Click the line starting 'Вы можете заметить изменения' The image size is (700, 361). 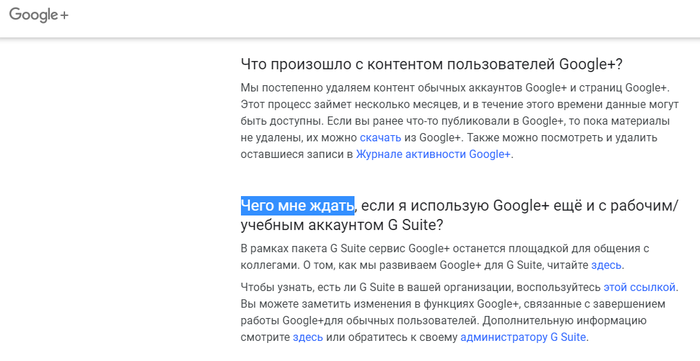(453, 304)
